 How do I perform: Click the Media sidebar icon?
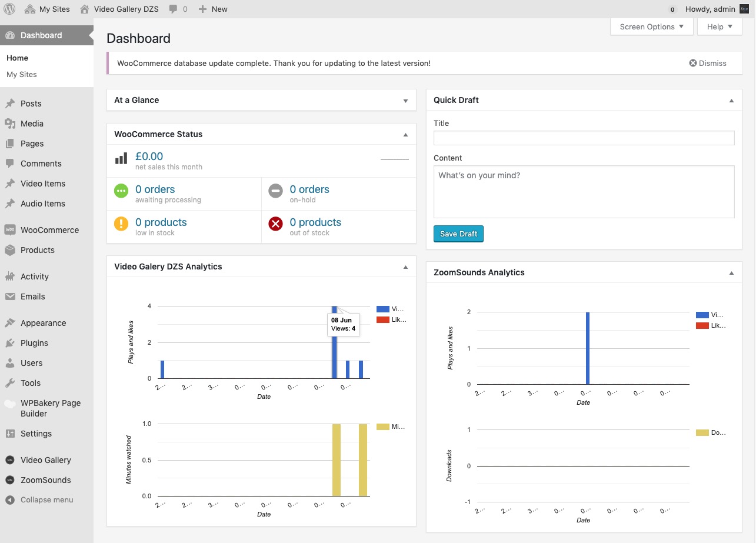point(10,124)
